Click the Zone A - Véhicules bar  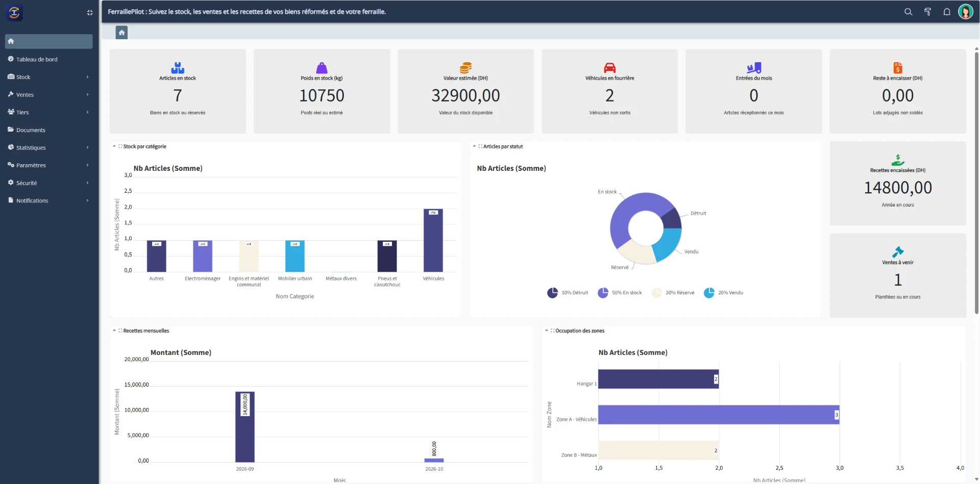[719, 415]
